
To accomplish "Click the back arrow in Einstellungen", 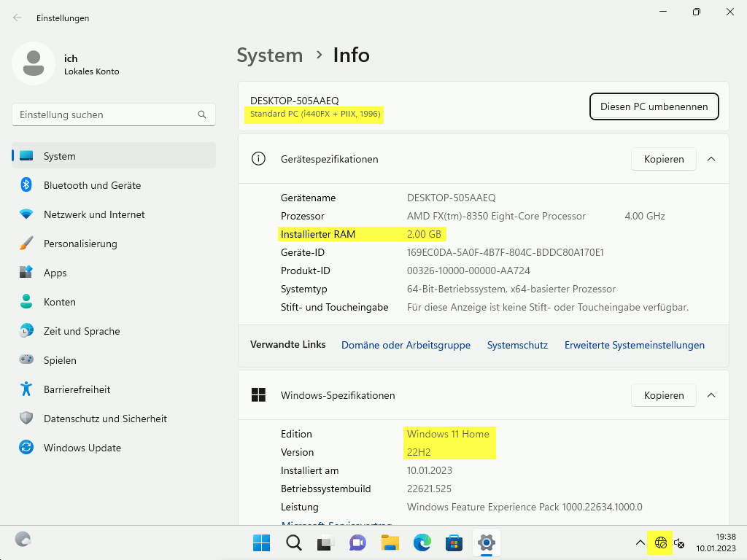I will (x=18, y=17).
